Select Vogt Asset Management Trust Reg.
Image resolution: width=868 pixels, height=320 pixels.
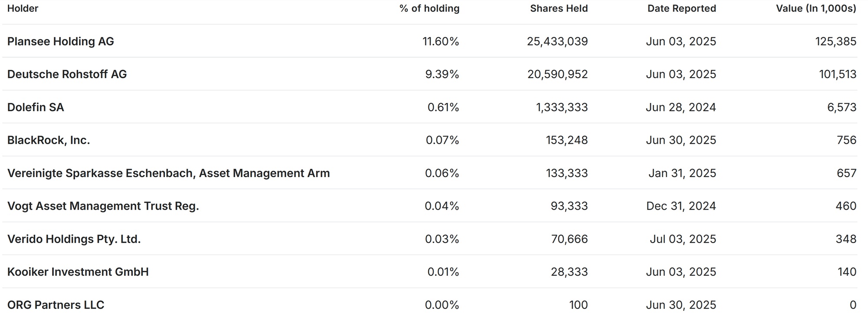click(x=103, y=206)
